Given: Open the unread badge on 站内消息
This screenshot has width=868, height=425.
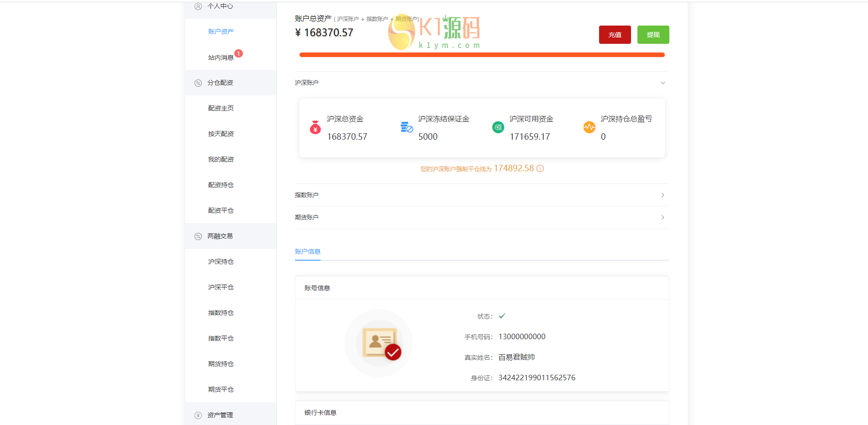Looking at the screenshot, I should click(x=238, y=53).
